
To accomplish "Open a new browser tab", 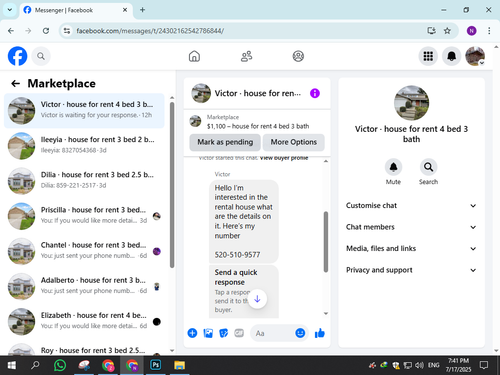I will pyautogui.click(x=142, y=10).
